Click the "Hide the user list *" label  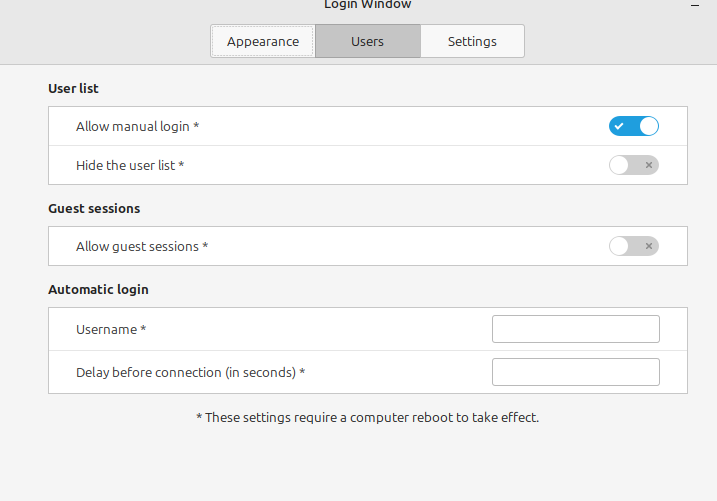(x=130, y=165)
